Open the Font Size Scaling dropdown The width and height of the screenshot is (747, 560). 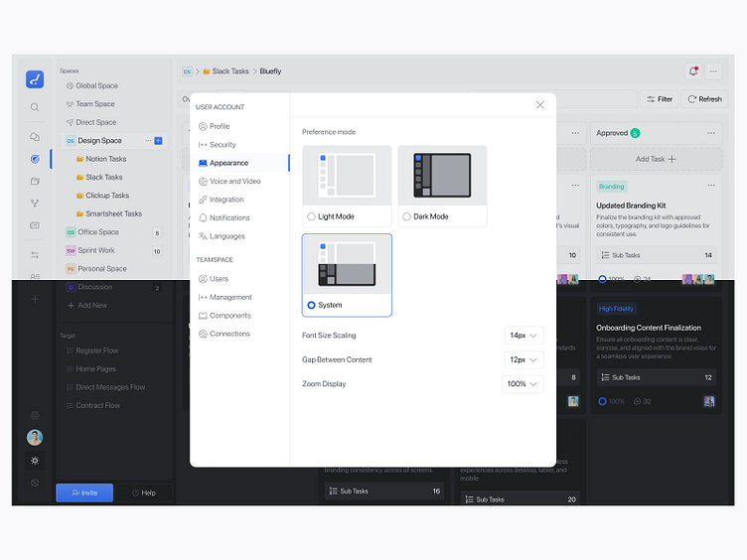523,336
